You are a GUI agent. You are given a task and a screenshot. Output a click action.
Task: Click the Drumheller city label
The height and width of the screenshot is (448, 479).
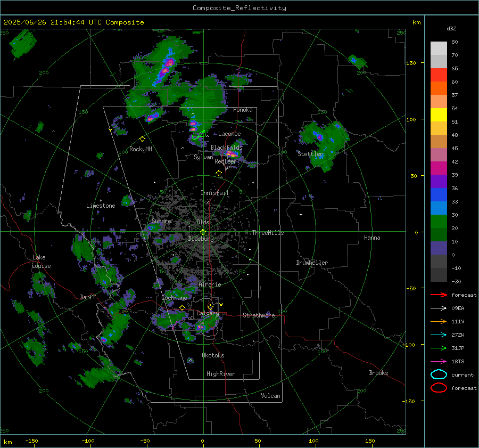click(x=312, y=263)
